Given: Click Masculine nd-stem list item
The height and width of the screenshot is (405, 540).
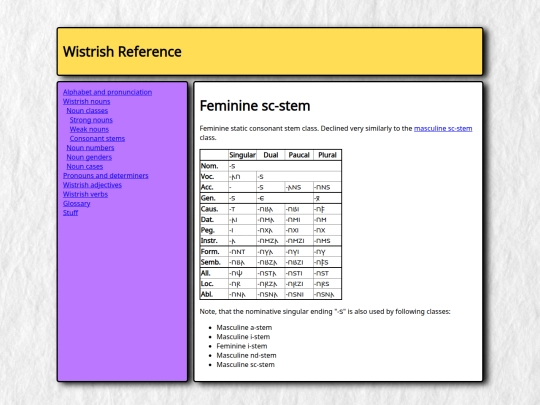Looking at the screenshot, I should coord(246,355).
